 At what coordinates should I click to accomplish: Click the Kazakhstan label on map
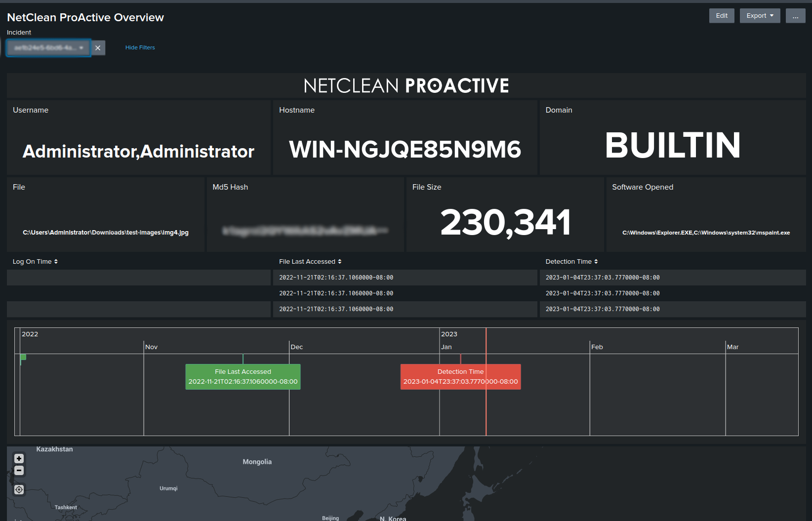point(54,449)
